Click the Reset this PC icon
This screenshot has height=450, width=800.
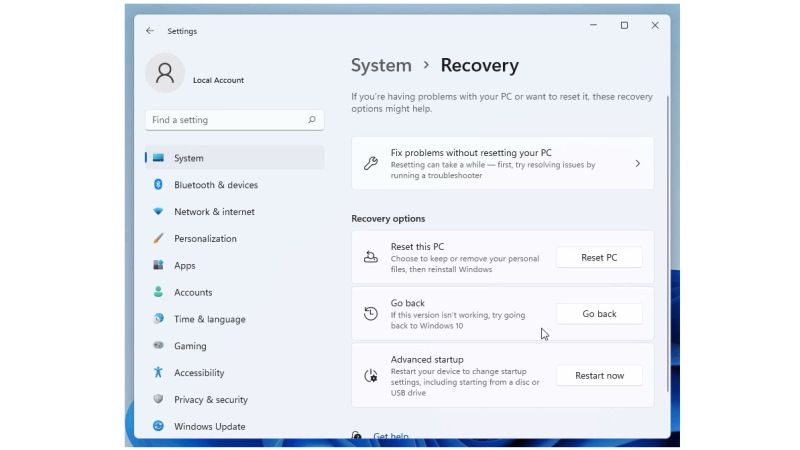tap(371, 257)
